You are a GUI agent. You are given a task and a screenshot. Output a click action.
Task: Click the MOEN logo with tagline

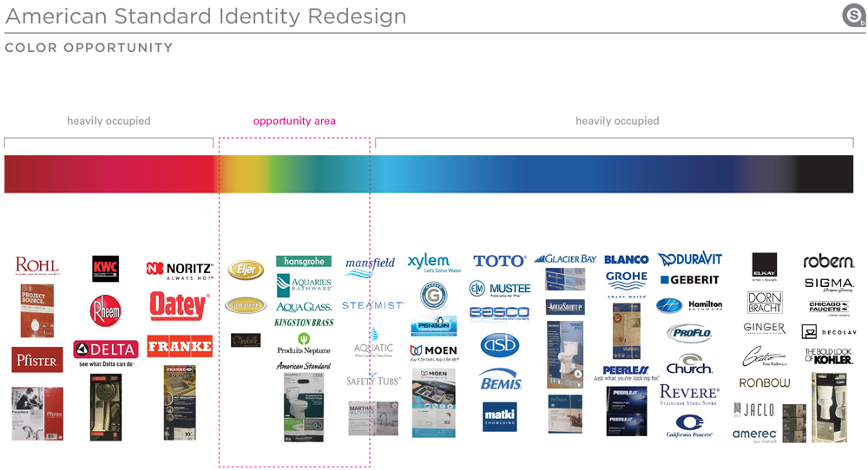[434, 352]
